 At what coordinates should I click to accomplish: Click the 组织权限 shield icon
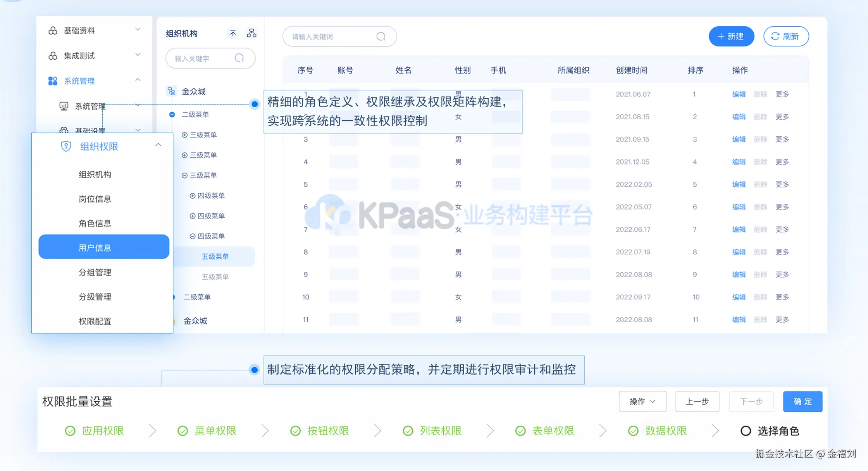click(66, 146)
